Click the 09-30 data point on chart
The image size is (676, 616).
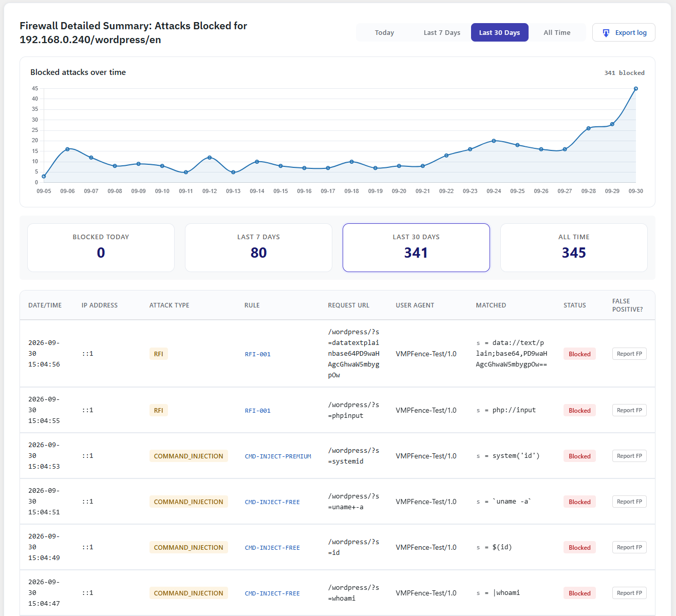pyautogui.click(x=636, y=89)
